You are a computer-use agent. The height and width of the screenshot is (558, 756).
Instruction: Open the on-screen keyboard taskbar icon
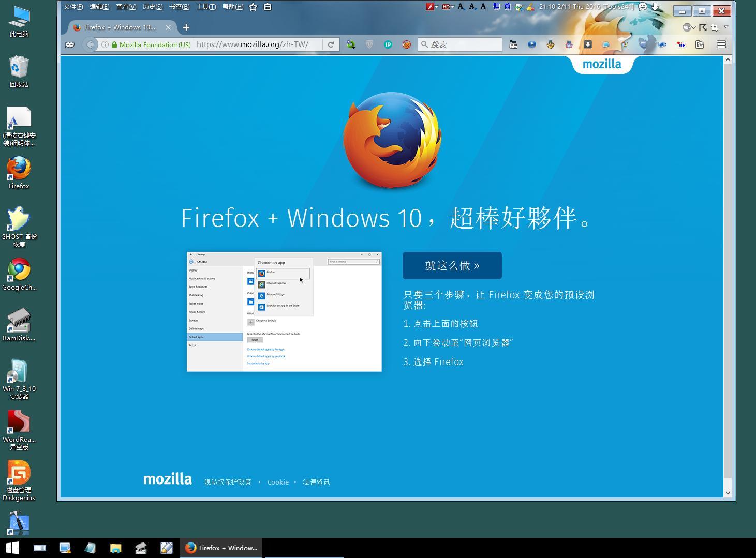(40, 548)
